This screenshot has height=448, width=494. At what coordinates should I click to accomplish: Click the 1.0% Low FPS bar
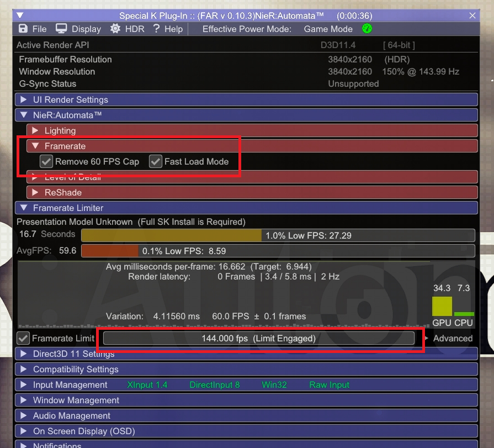click(x=278, y=235)
